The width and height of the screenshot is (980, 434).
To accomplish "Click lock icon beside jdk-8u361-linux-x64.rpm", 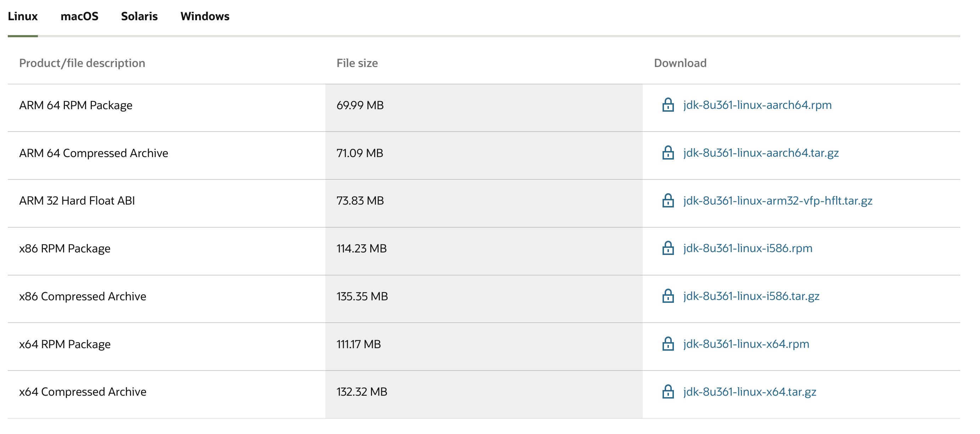I will (x=668, y=344).
